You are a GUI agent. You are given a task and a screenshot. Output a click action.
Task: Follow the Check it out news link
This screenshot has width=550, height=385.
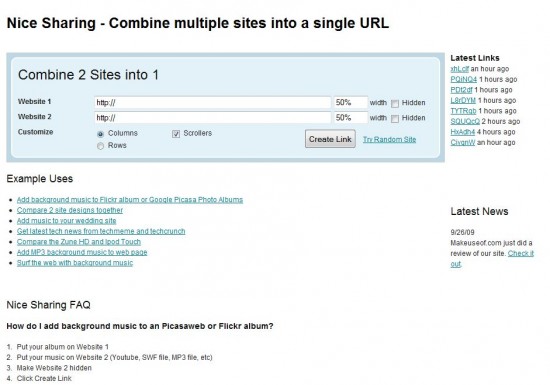click(521, 253)
